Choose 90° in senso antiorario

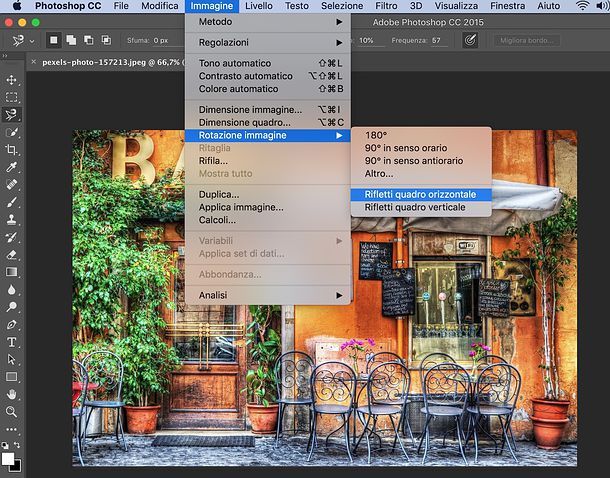[421, 161]
